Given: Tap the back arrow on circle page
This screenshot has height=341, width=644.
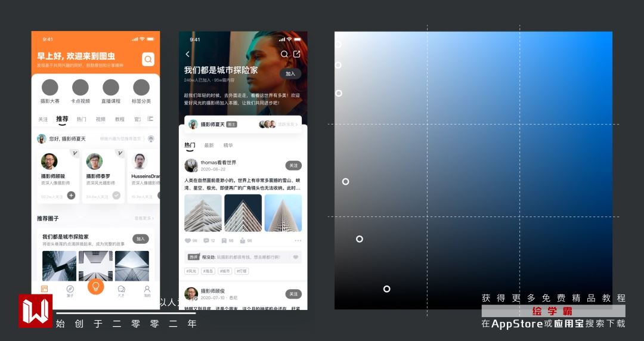Looking at the screenshot, I should pos(188,54).
